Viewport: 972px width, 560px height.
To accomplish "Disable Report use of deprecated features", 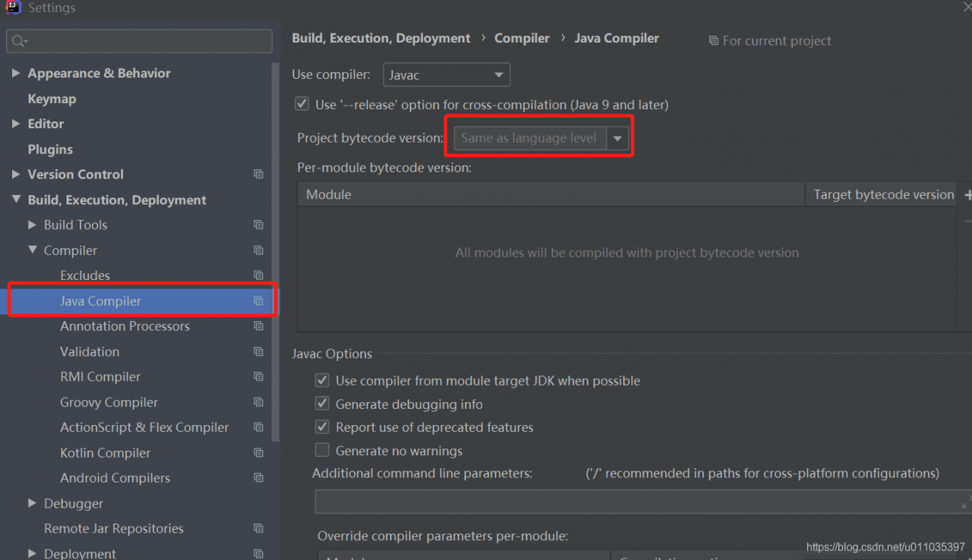I will (322, 426).
